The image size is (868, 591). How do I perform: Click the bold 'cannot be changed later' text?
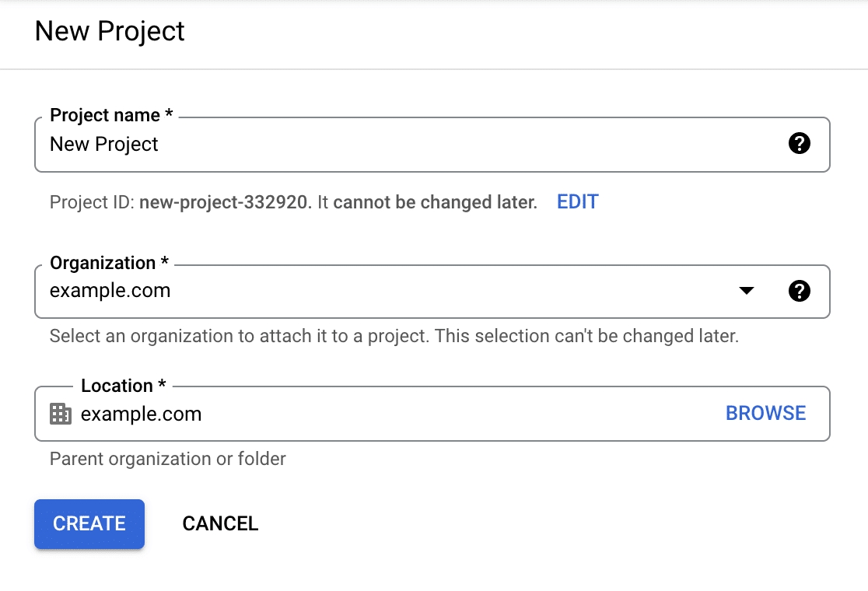[436, 203]
